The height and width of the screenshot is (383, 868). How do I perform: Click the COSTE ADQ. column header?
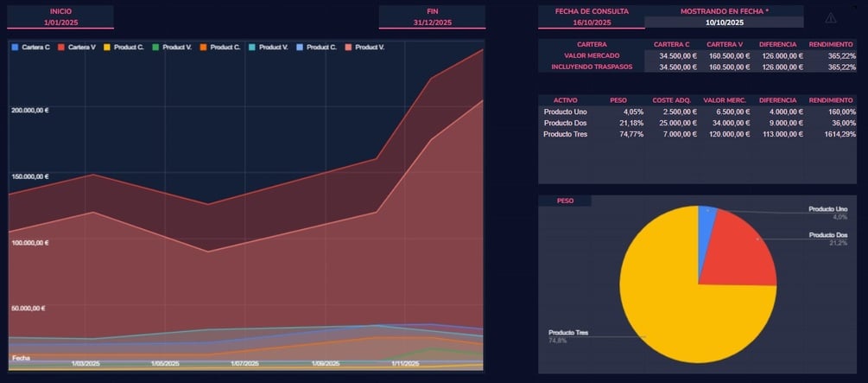[x=671, y=100]
